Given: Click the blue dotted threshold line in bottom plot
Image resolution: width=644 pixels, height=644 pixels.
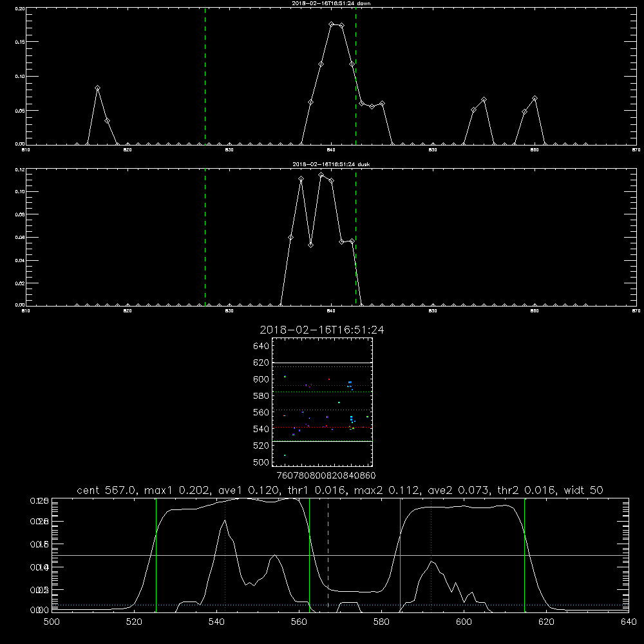Looking at the screenshot, I should [x=340, y=605].
